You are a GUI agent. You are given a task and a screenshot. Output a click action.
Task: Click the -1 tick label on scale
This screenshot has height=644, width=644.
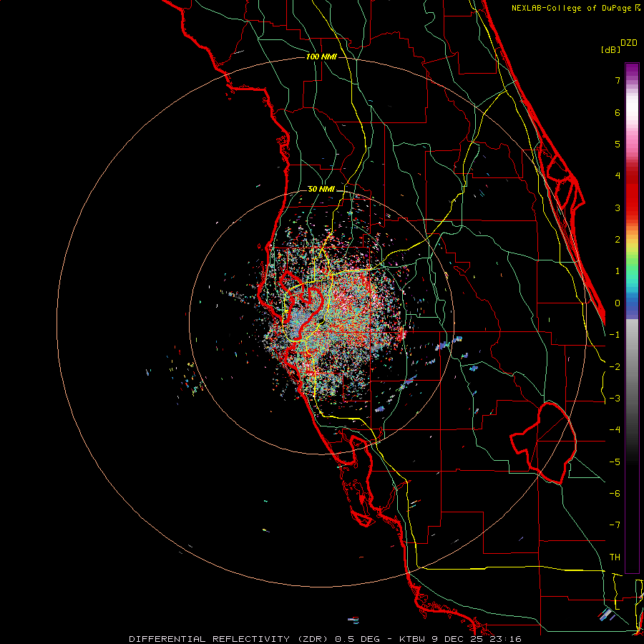click(x=615, y=335)
